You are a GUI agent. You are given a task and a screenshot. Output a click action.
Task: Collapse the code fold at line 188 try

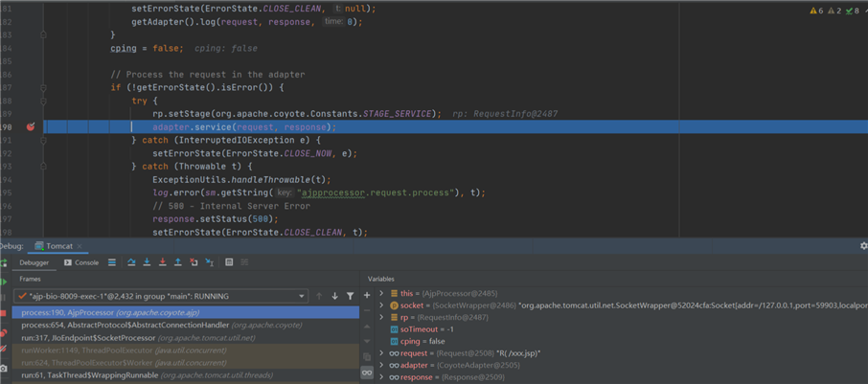pos(43,101)
